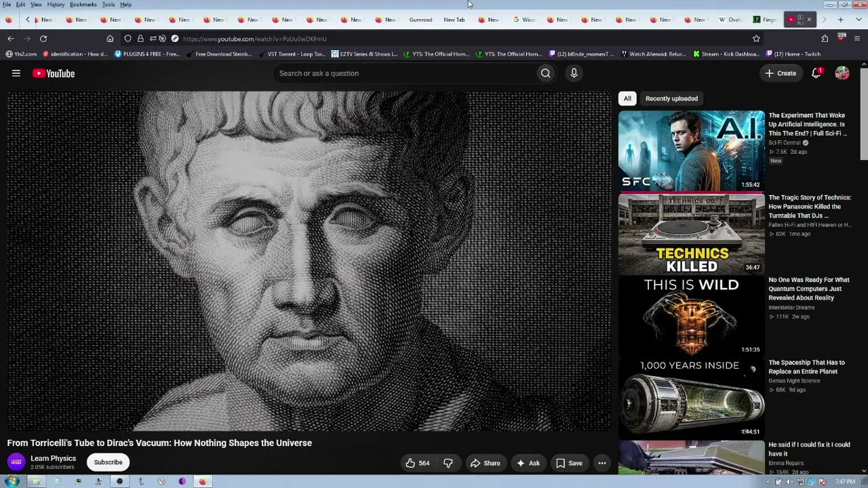Like the video with thumbs up
Screen dimensions: 868x488
pos(418,463)
